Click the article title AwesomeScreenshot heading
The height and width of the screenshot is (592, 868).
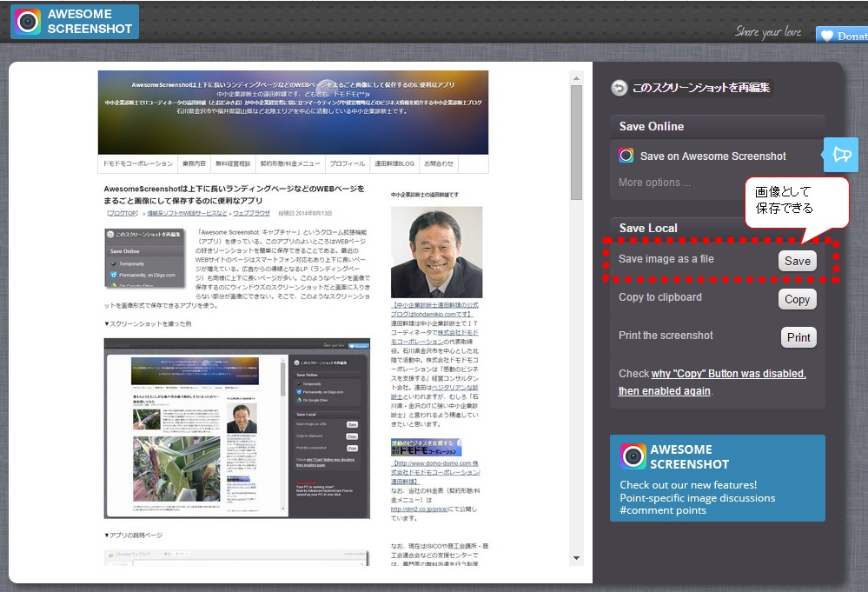pyautogui.click(x=235, y=195)
